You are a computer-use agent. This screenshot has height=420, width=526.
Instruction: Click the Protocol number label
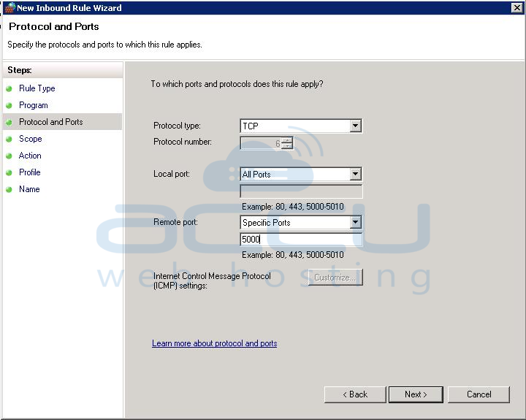coord(183,142)
